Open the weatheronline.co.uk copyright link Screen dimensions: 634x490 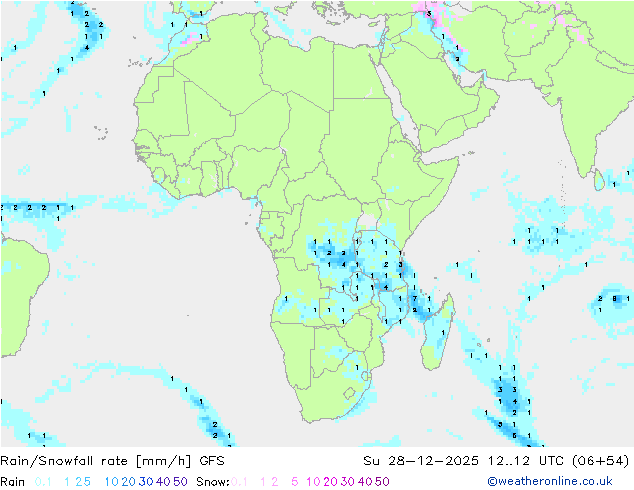[x=550, y=481]
